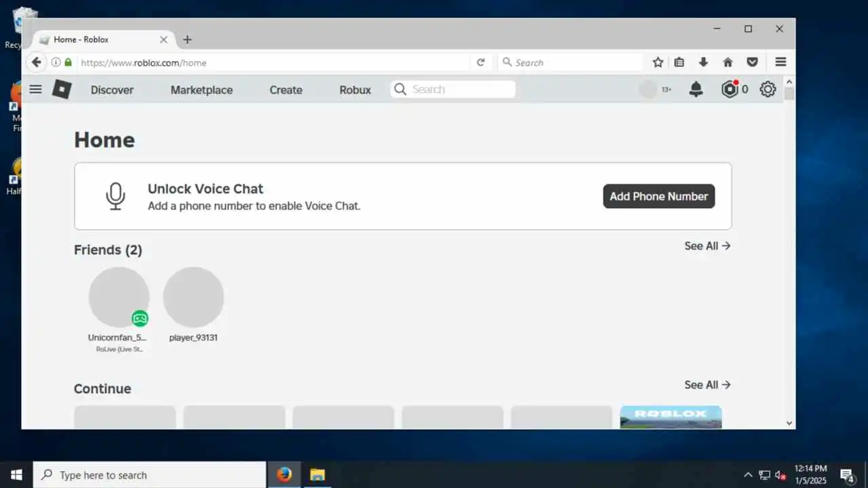Open the Windows Start menu
Image resolution: width=868 pixels, height=488 pixels.
coord(16,474)
